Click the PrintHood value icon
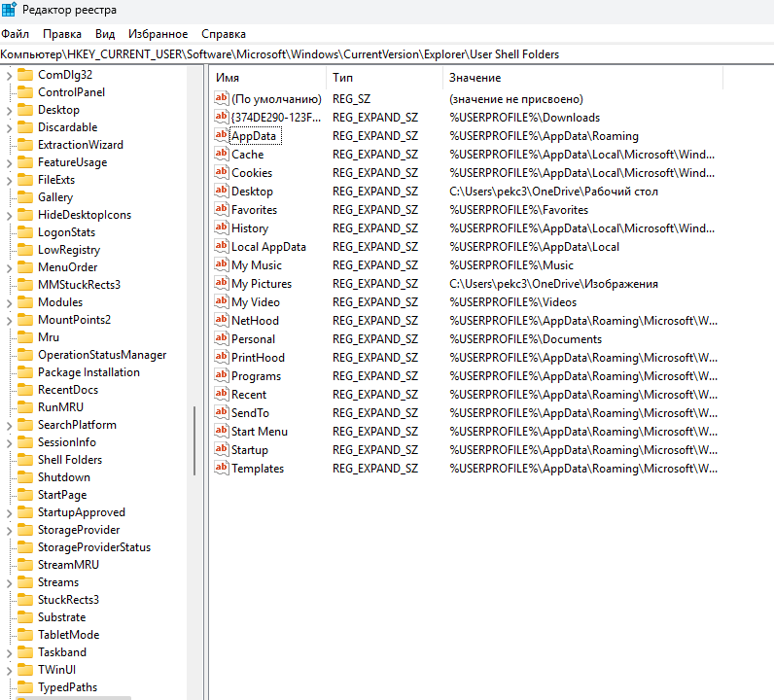 point(221,357)
